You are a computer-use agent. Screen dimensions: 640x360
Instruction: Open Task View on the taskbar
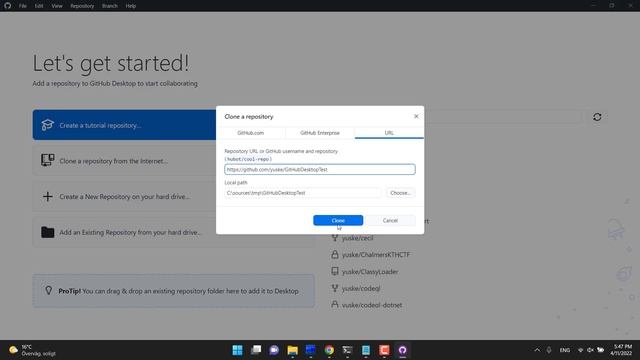(x=256, y=350)
